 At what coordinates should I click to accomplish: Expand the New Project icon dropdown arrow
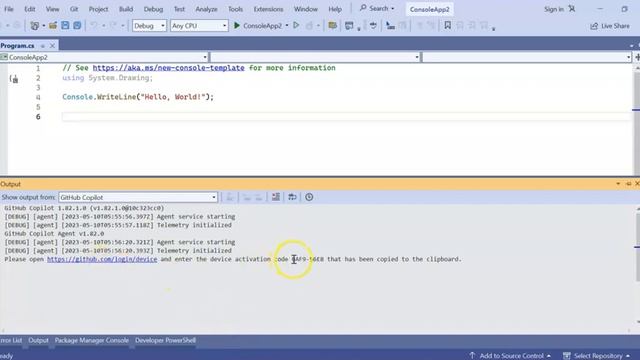click(44, 26)
